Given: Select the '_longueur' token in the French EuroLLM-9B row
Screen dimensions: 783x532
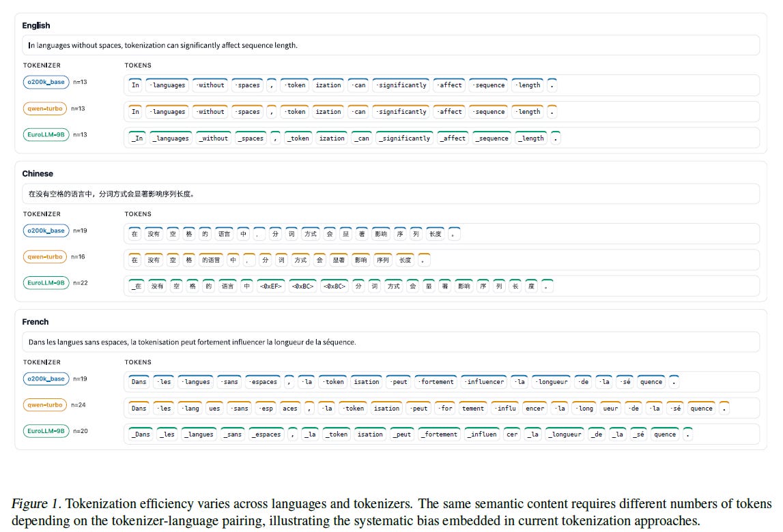Looking at the screenshot, I should click(565, 434).
